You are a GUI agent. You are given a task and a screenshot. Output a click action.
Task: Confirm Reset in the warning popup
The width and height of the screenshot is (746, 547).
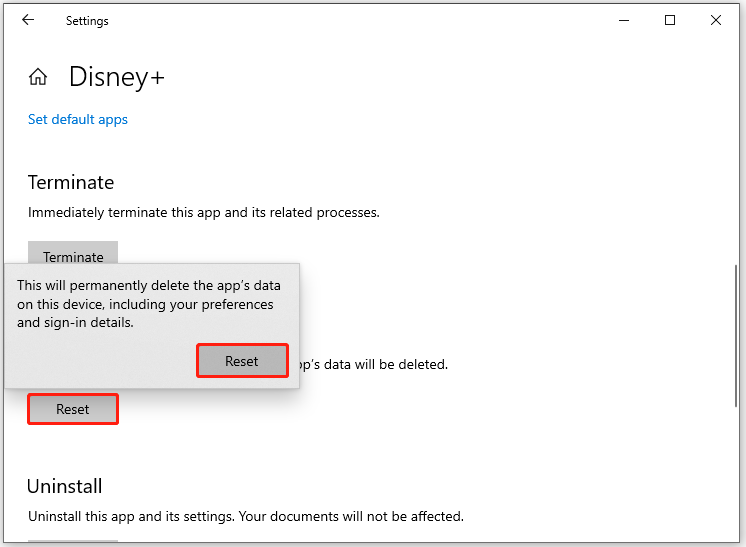click(242, 361)
